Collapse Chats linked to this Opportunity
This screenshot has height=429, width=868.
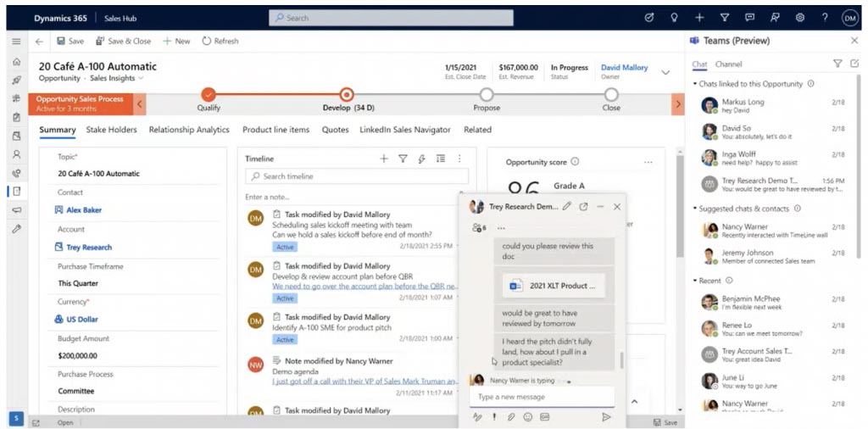coord(695,84)
